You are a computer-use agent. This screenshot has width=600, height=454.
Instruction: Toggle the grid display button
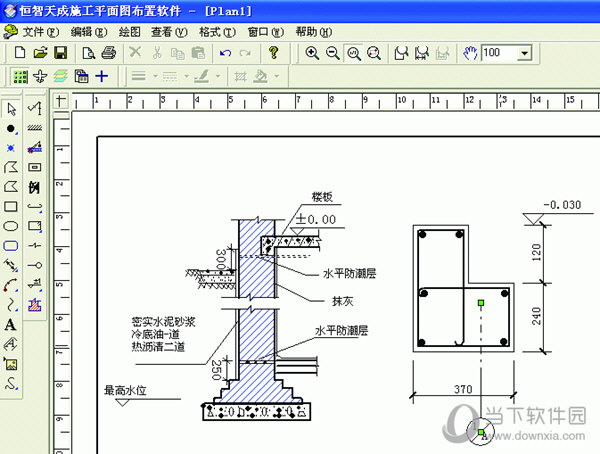tap(21, 76)
